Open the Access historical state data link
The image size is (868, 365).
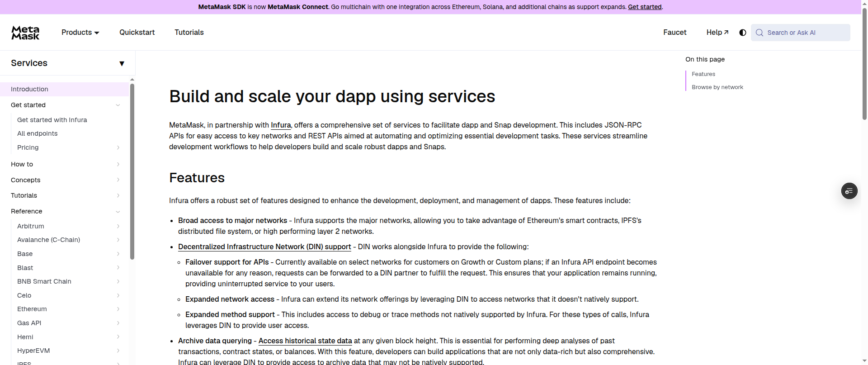[305, 341]
